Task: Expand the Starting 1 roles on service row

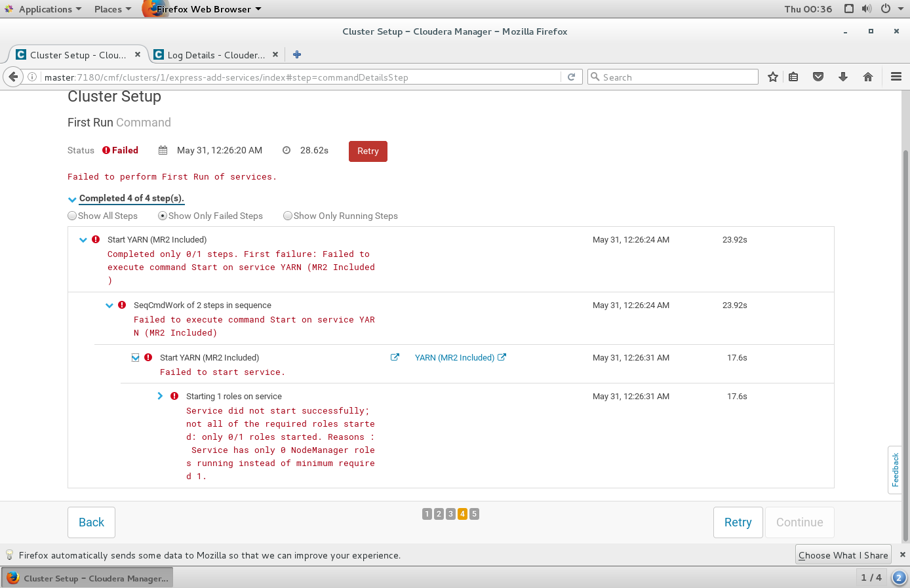Action: click(x=160, y=396)
